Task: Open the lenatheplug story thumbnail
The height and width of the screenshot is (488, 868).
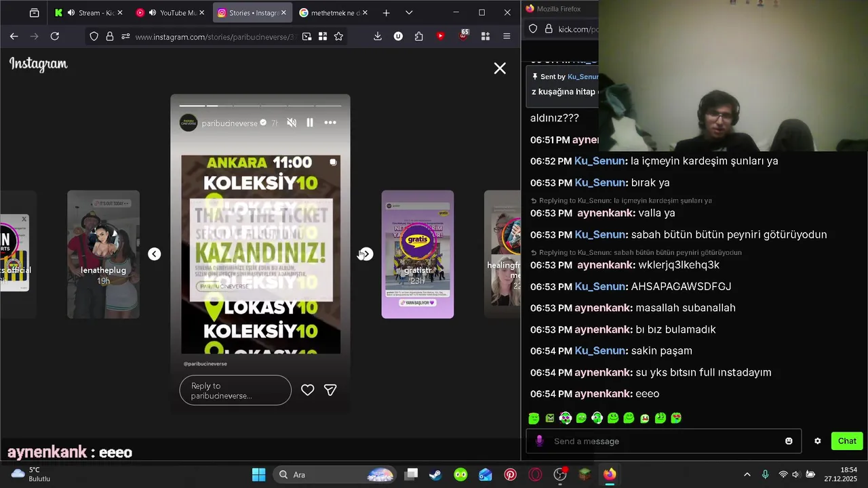Action: click(x=103, y=254)
